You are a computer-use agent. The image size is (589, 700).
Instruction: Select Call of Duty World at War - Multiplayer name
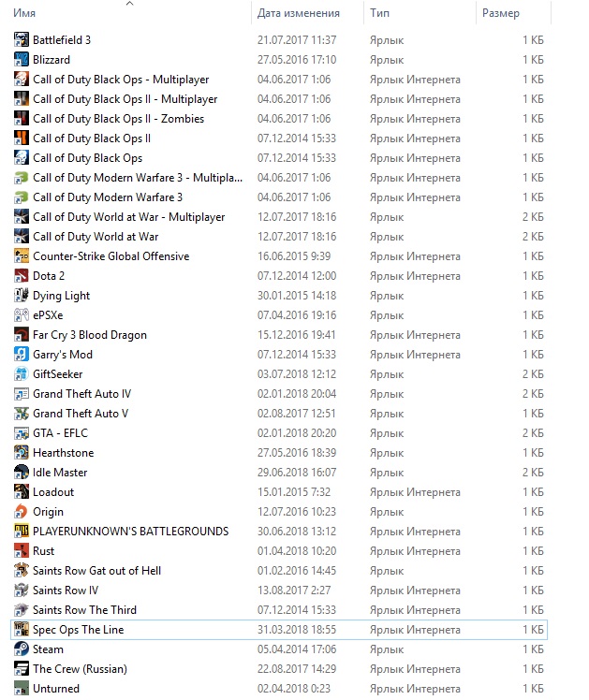coord(128,217)
